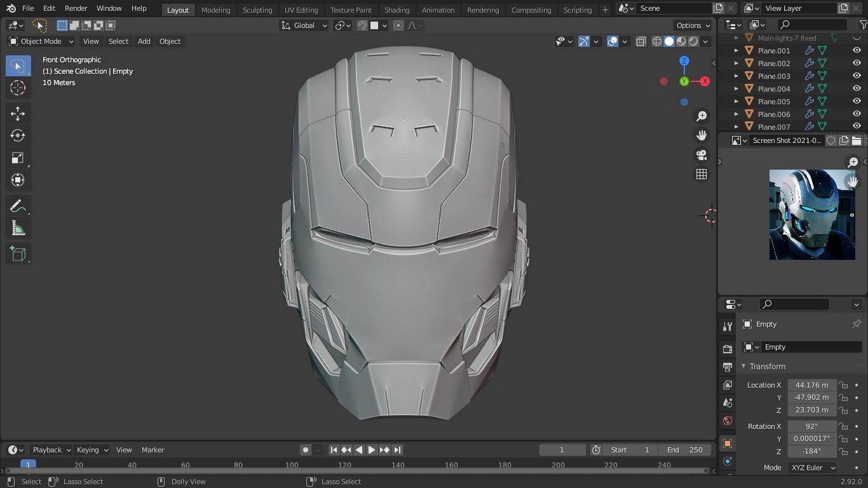
Task: Open the Object Mode dropdown
Action: (41, 41)
